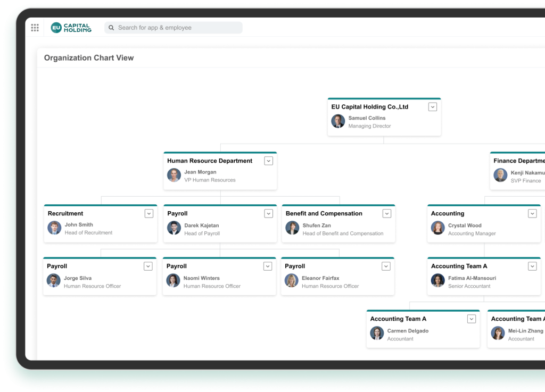Click the Head of Payroll job title
Viewport: 545px width, 392px height.
click(x=202, y=233)
